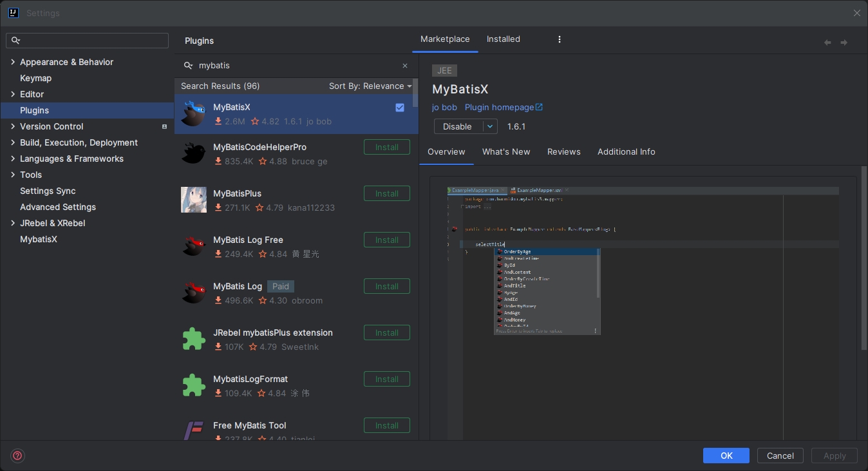Click the plugin search magnifier icon

[x=189, y=66]
